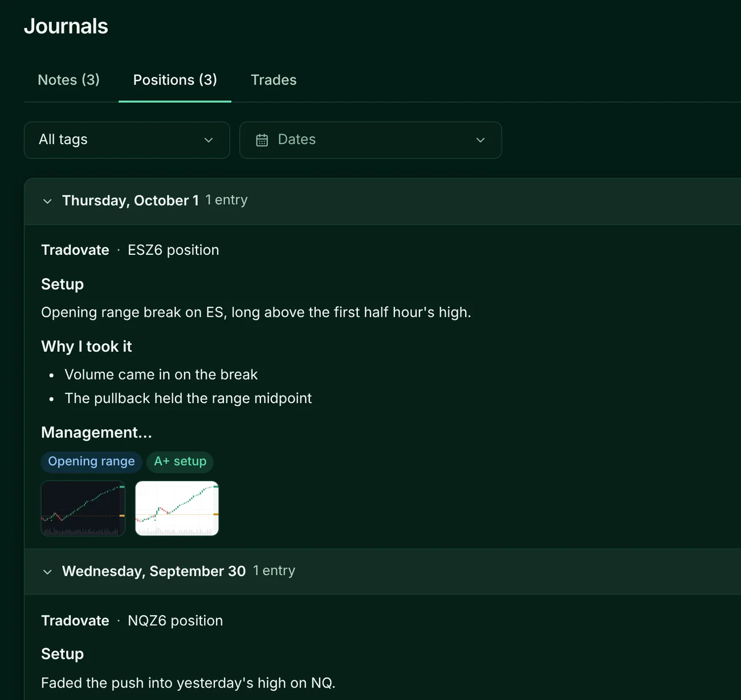
Task: Click the chevron arrow in Dates filter
Action: point(481,140)
